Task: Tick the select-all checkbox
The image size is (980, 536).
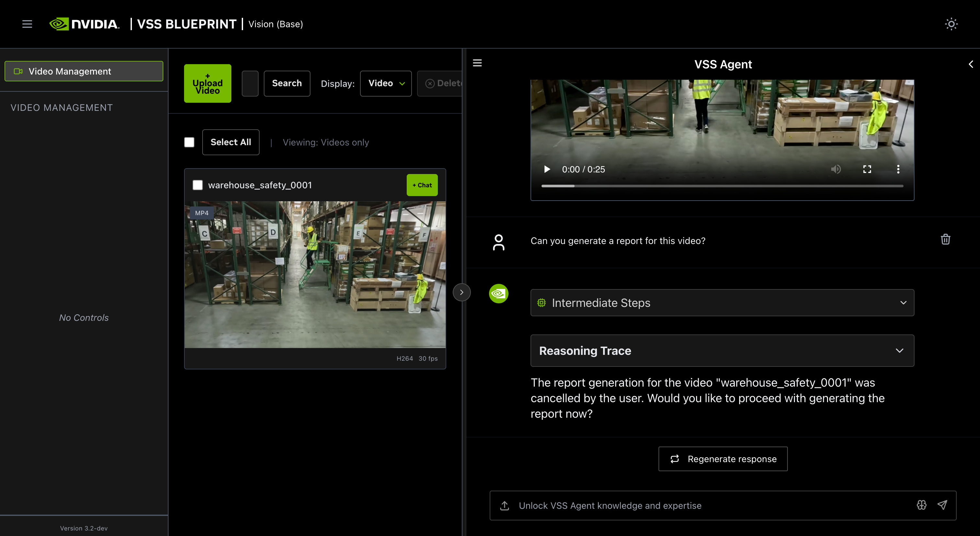Action: click(x=189, y=142)
